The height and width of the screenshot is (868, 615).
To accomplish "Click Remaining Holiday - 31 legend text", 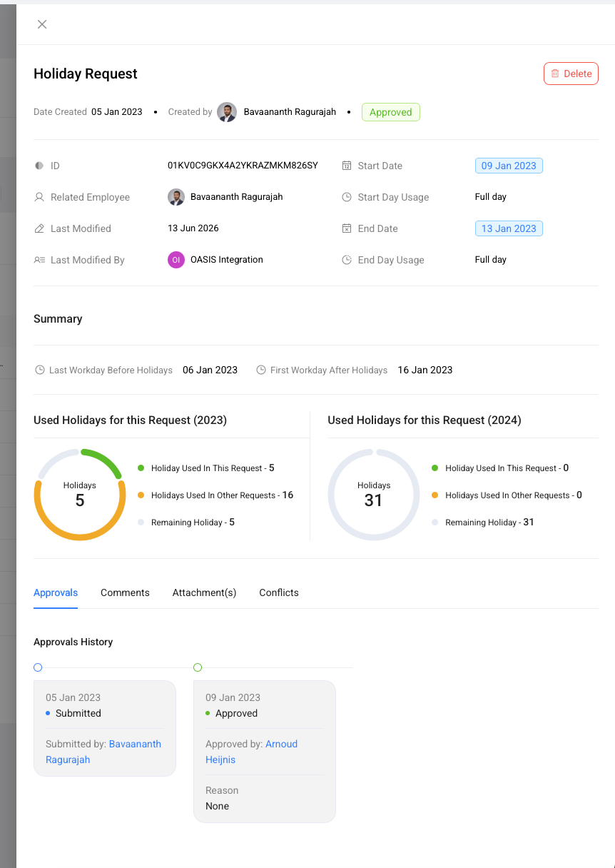I will 490,523.
